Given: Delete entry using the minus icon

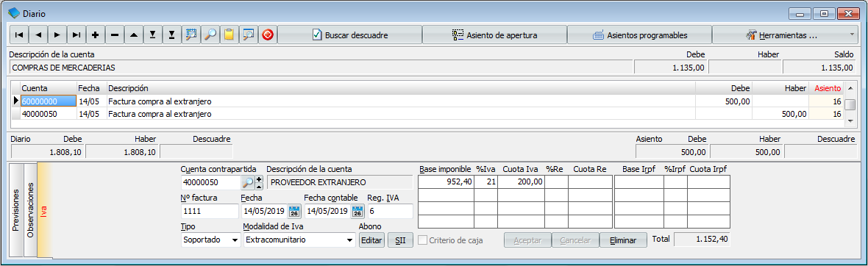Looking at the screenshot, I should tap(115, 35).
